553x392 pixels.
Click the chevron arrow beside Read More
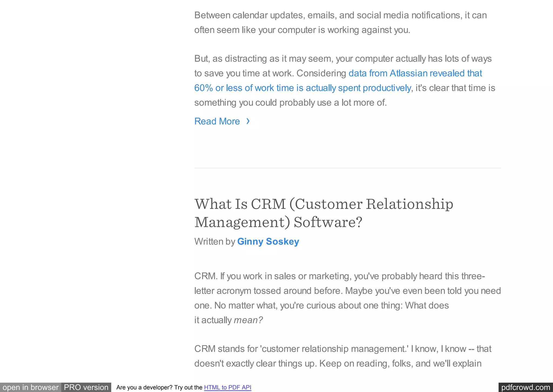coord(248,121)
